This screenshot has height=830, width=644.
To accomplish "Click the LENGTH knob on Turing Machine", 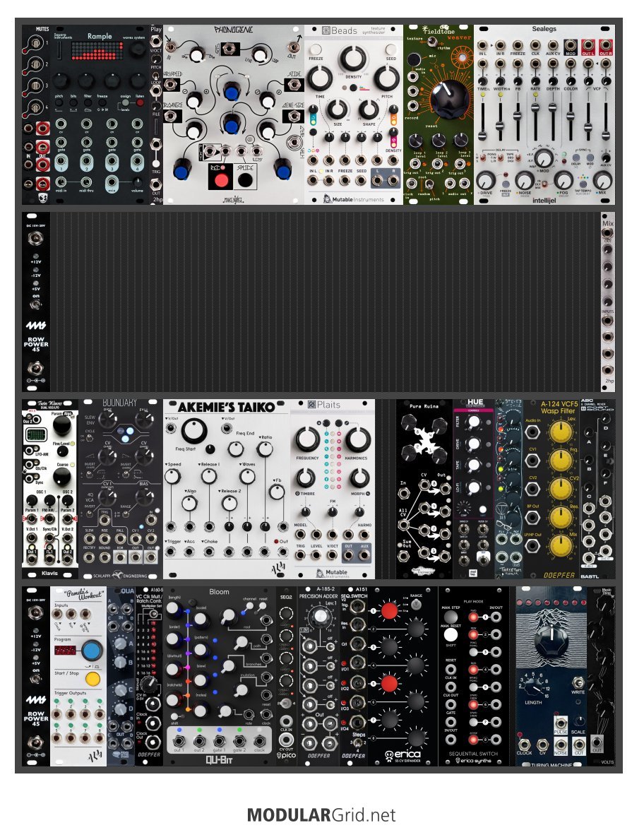I will (x=533, y=687).
